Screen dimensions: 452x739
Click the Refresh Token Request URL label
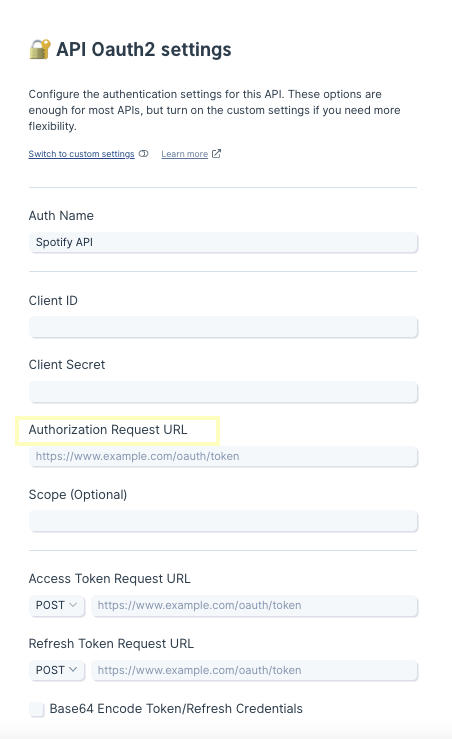111,644
